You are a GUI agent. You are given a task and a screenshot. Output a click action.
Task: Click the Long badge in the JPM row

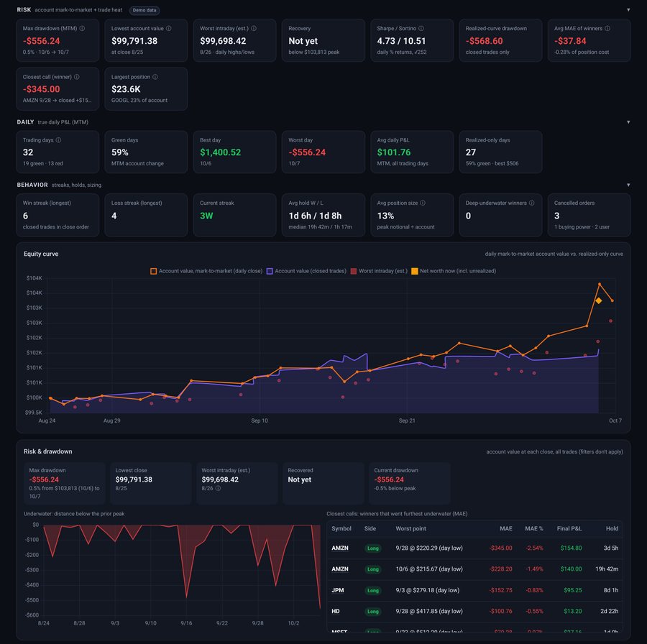(x=373, y=590)
